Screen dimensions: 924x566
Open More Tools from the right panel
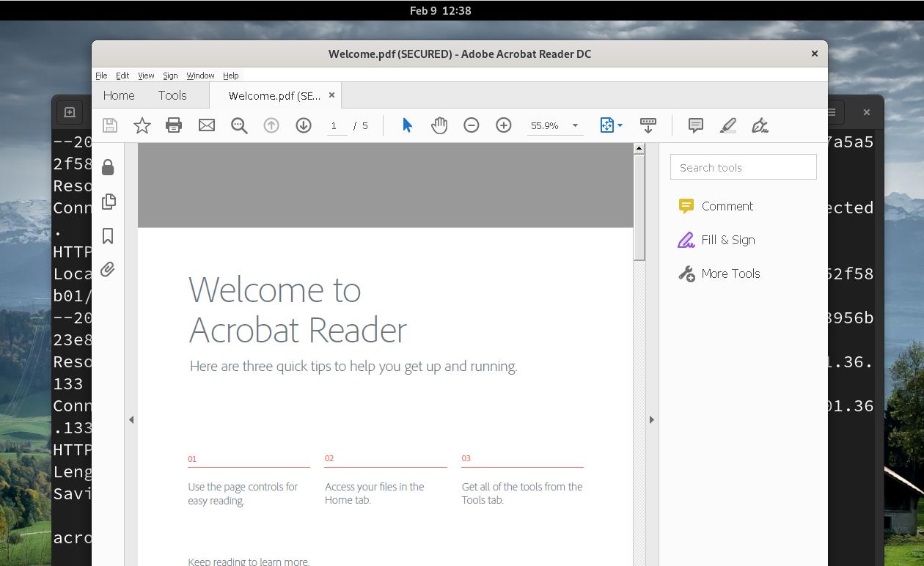(x=730, y=273)
